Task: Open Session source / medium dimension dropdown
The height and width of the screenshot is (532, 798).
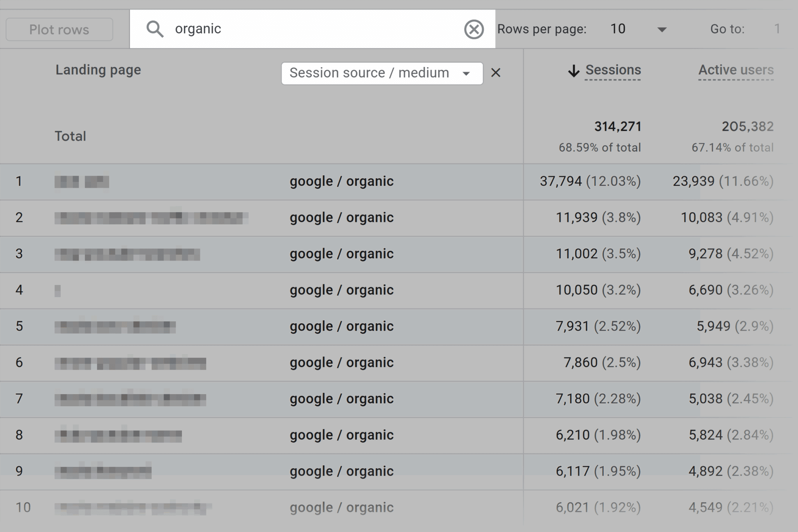Action: click(x=382, y=73)
